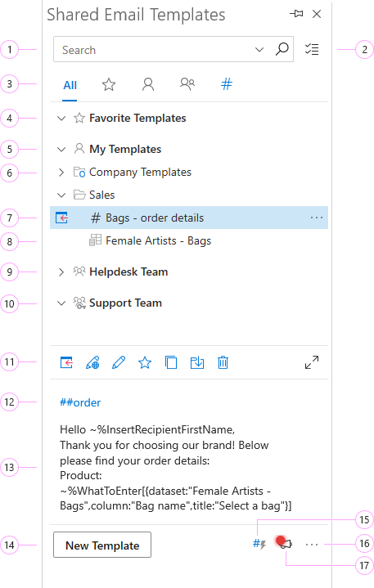Delete template using trash bin icon
Viewport: 374px width, 588px height.
tap(223, 362)
